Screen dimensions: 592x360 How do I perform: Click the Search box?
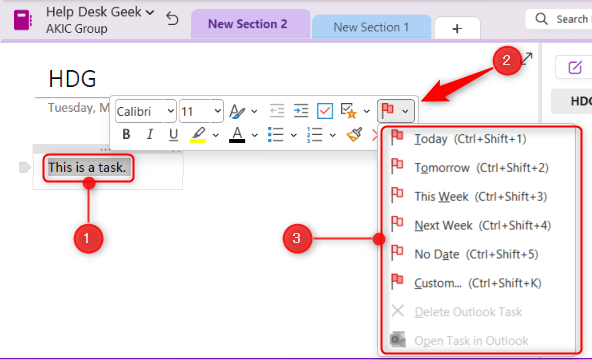click(559, 19)
